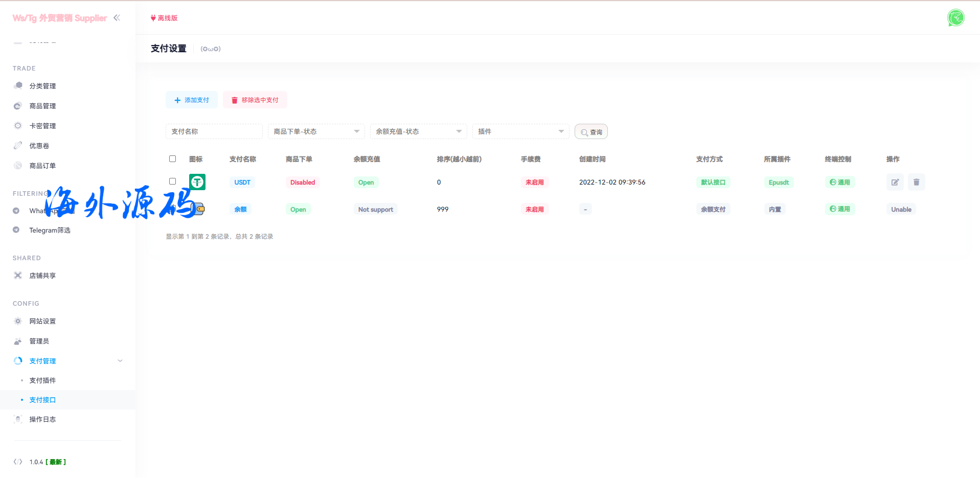Open 商品订单 in the sidebar menu
This screenshot has width=980, height=478.
pyautogui.click(x=42, y=166)
